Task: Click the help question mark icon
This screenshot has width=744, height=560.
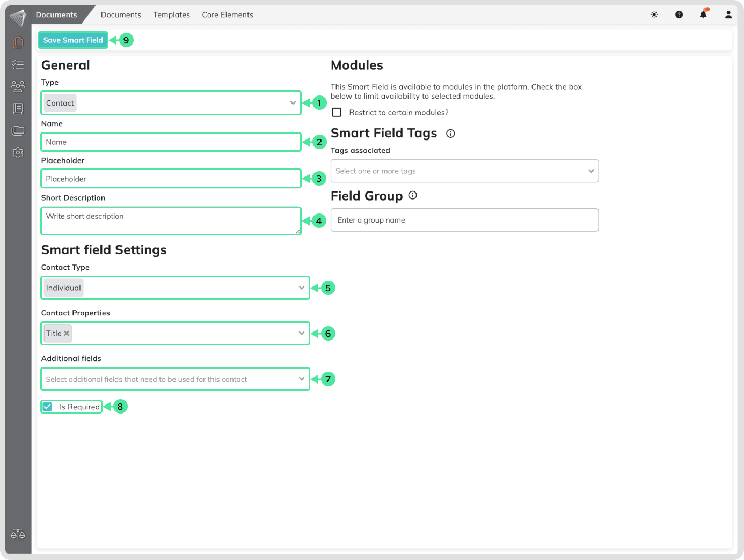Action: 679,14
